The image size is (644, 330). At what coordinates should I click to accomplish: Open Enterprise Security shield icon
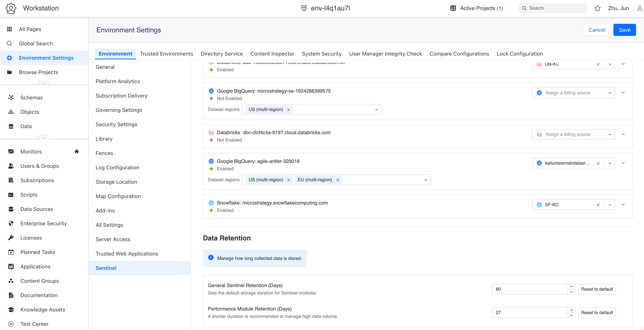[11, 223]
